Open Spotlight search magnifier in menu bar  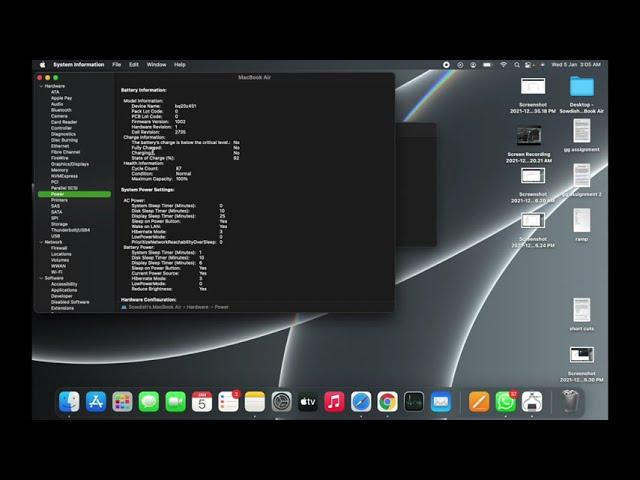click(517, 64)
